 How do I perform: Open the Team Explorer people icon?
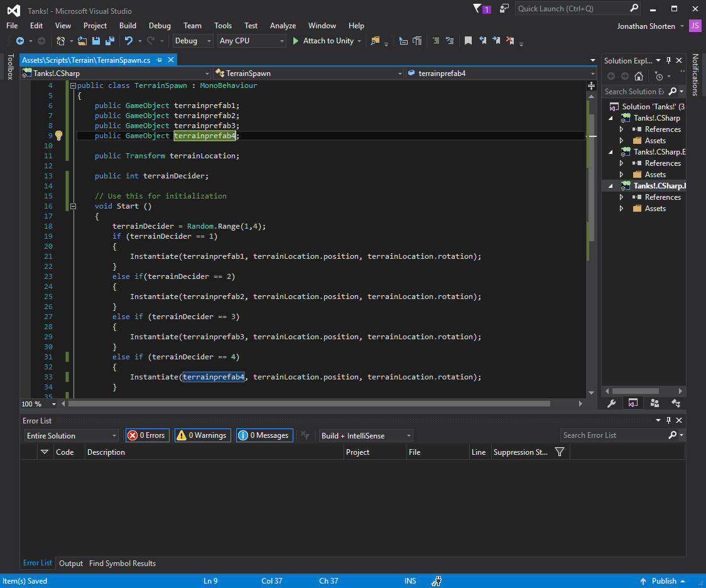[x=654, y=403]
